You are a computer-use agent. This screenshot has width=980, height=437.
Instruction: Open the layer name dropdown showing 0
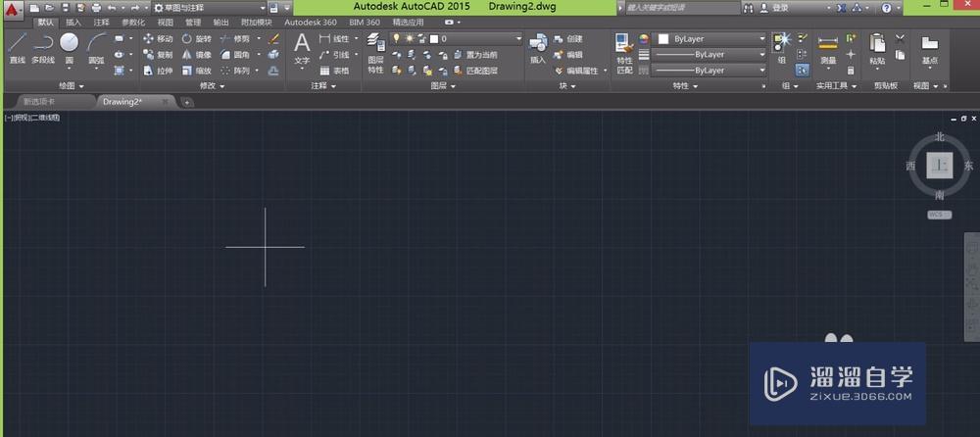(457, 39)
